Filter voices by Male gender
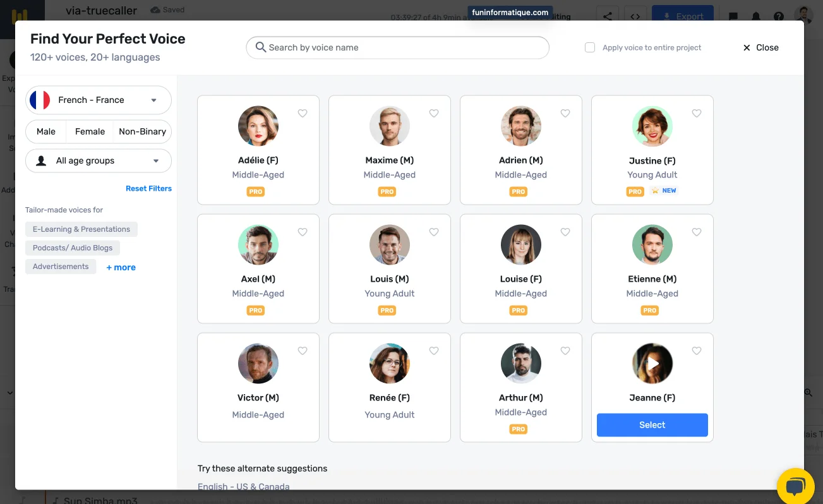Screen dimensions: 823x504 pos(46,131)
